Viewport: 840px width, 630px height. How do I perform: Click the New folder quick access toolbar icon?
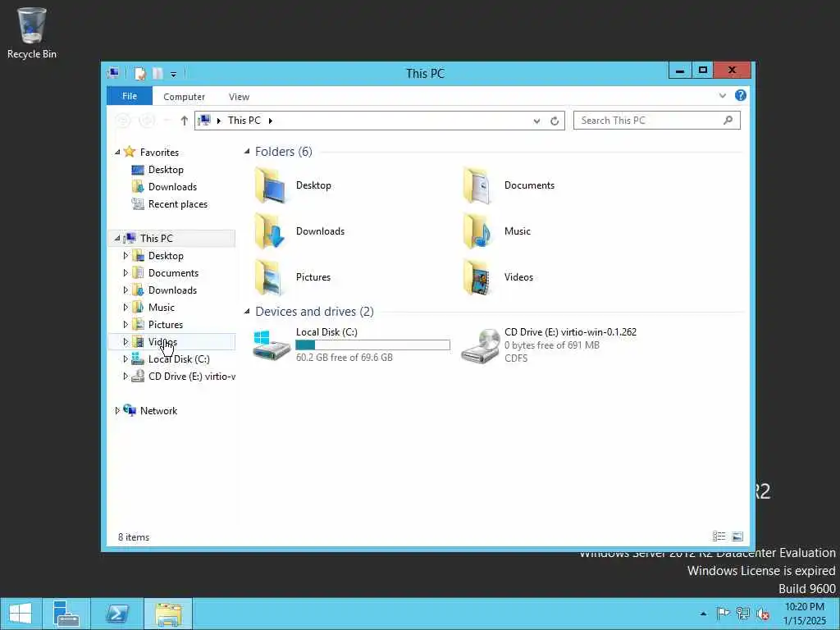coord(158,73)
